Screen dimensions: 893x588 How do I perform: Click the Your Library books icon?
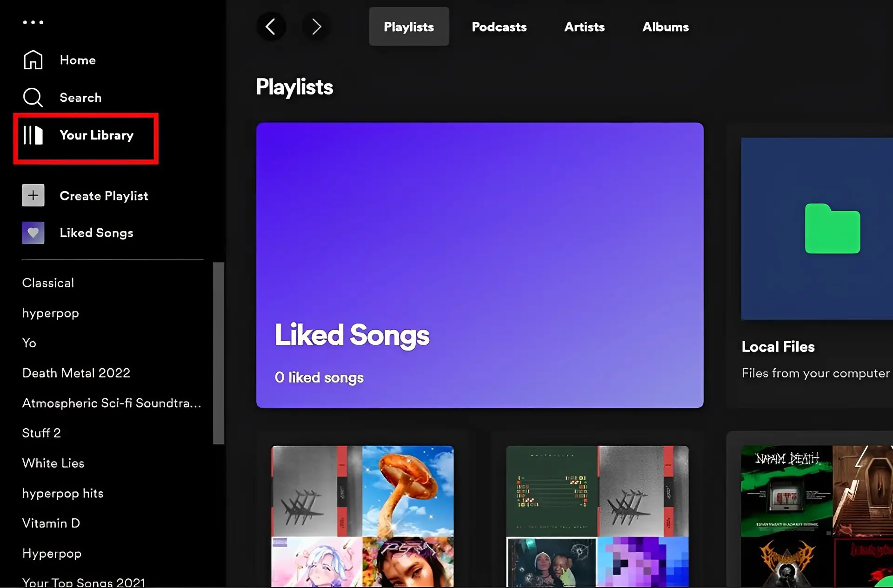tap(33, 135)
